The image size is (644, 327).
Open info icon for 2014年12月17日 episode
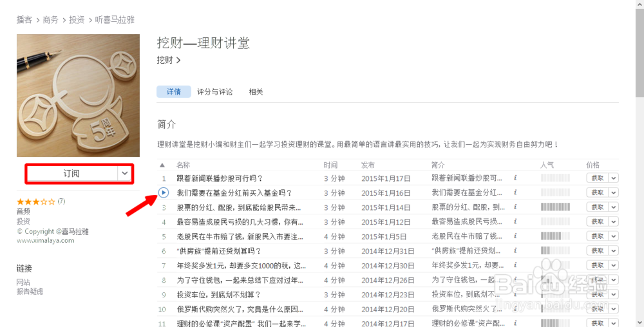click(x=515, y=323)
